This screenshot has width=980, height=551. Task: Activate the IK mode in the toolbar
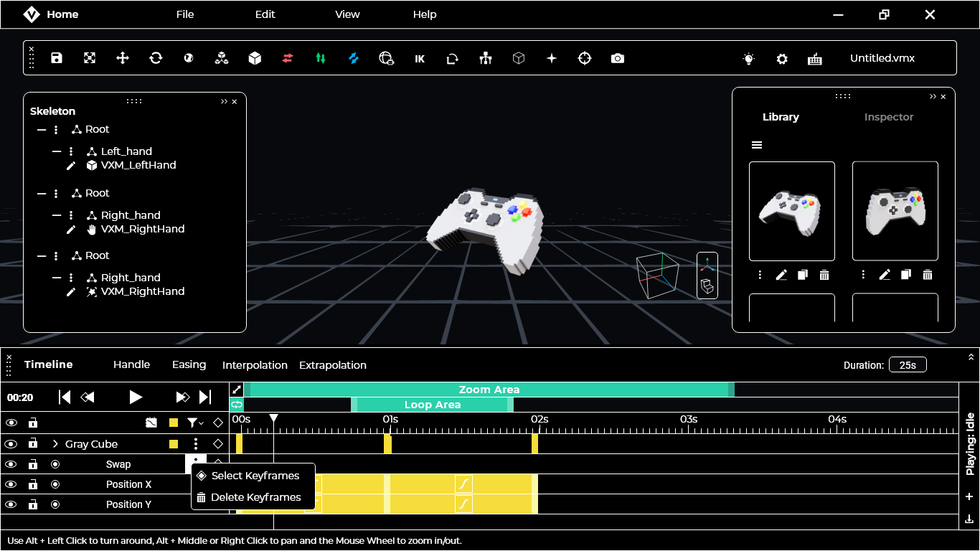pos(420,58)
